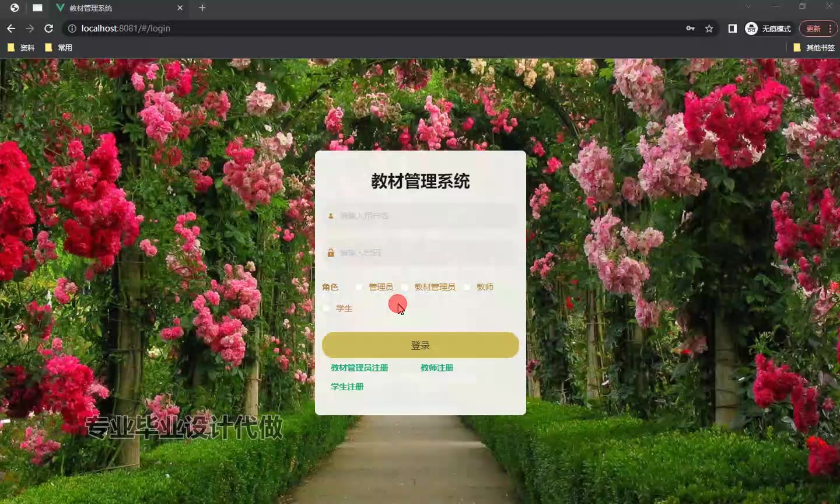
Task: Toggle the browser side panel icon
Action: [733, 28]
